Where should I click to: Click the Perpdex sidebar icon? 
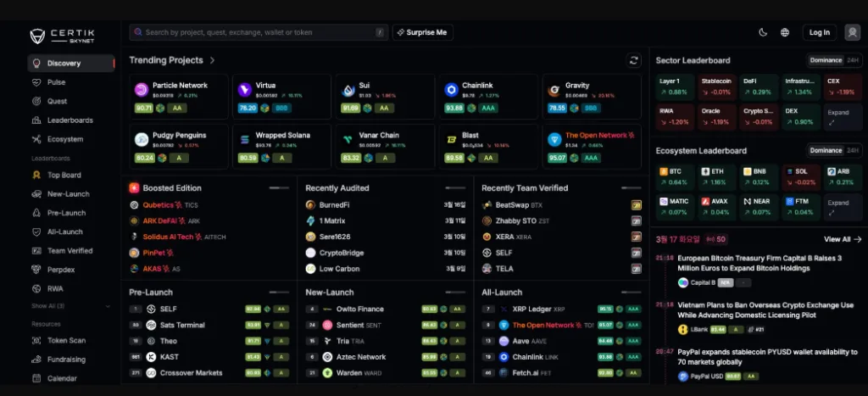tap(36, 270)
